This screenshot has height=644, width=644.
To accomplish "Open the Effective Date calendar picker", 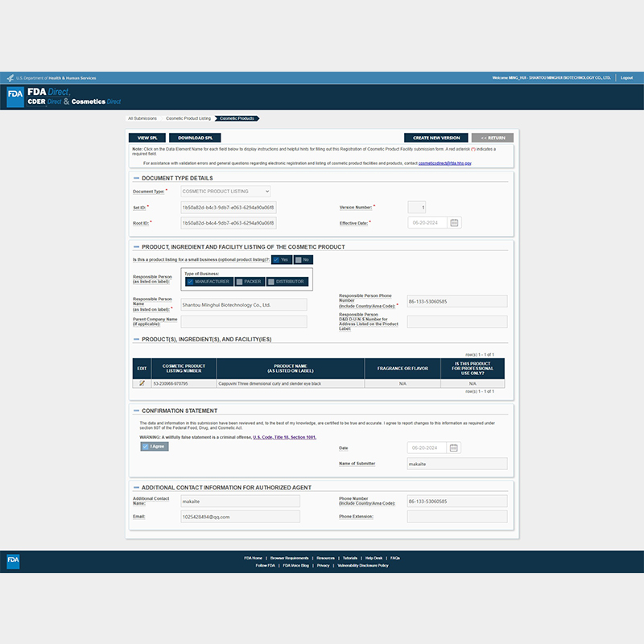I will pos(455,223).
